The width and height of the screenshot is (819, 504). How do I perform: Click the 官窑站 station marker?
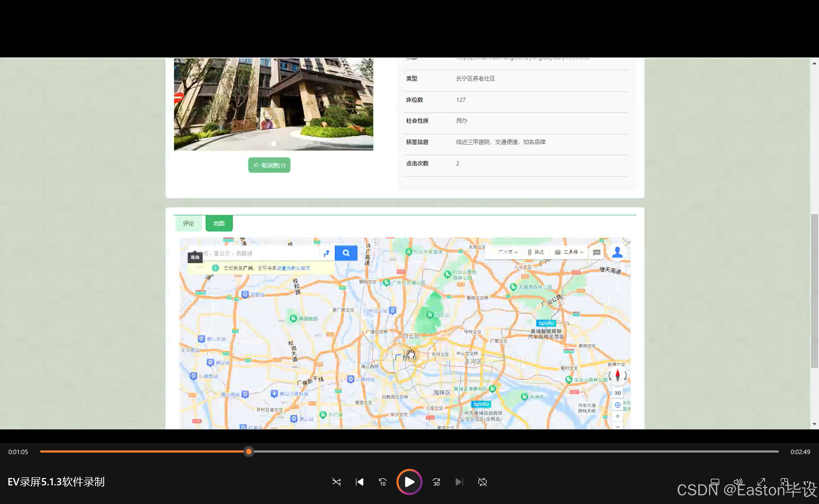click(245, 295)
